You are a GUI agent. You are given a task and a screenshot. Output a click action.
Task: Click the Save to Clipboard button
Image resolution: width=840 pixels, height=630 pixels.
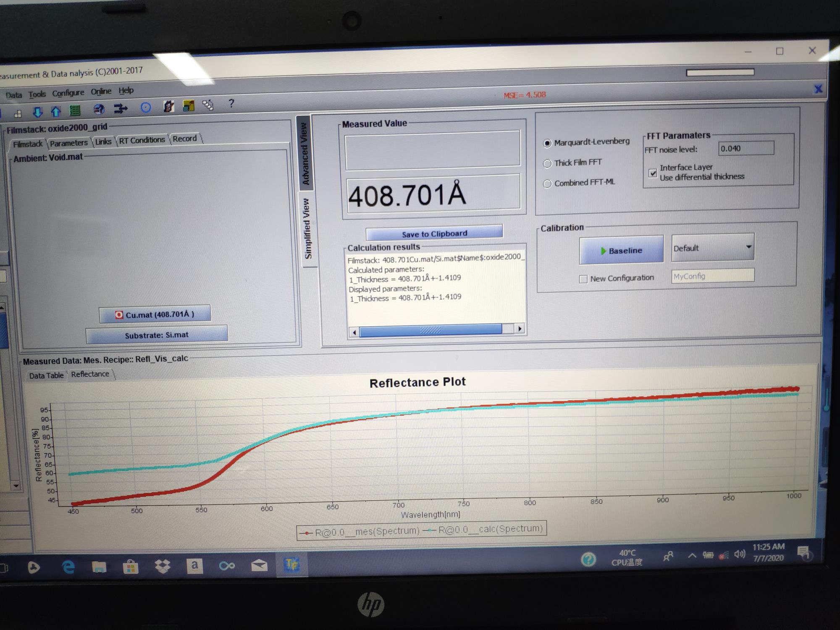pyautogui.click(x=434, y=234)
